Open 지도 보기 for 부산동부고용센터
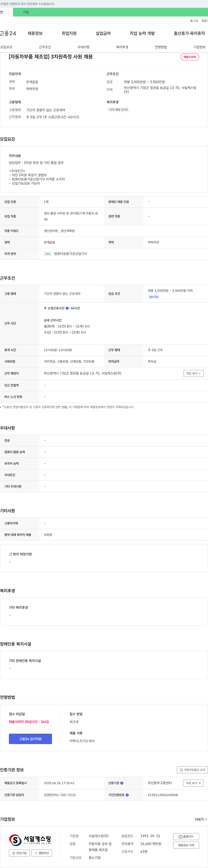 click(193, 783)
